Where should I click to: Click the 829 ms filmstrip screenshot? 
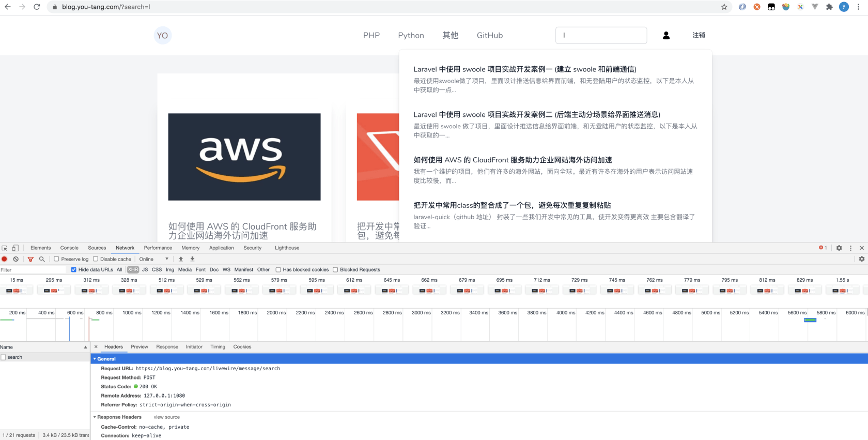tap(804, 291)
